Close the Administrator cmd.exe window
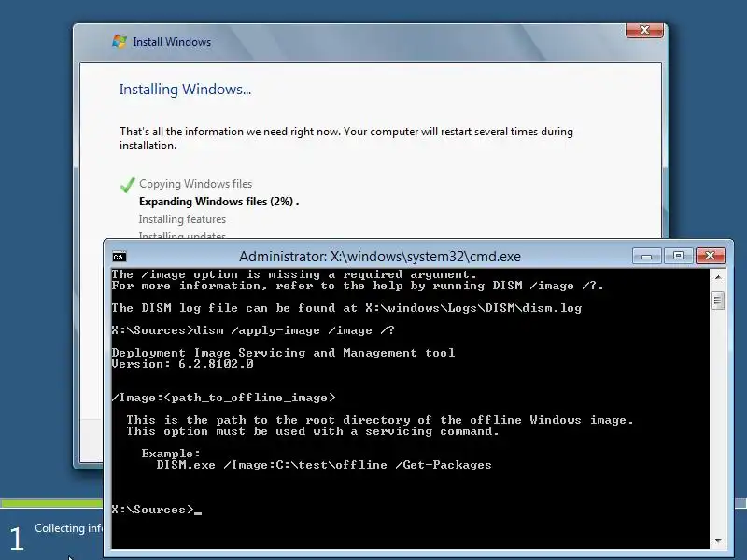 (x=710, y=256)
